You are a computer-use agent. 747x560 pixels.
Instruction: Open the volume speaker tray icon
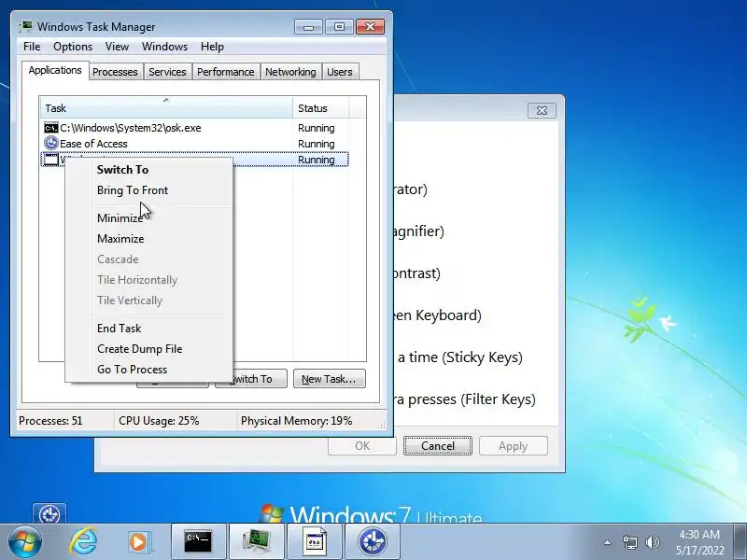(x=652, y=542)
